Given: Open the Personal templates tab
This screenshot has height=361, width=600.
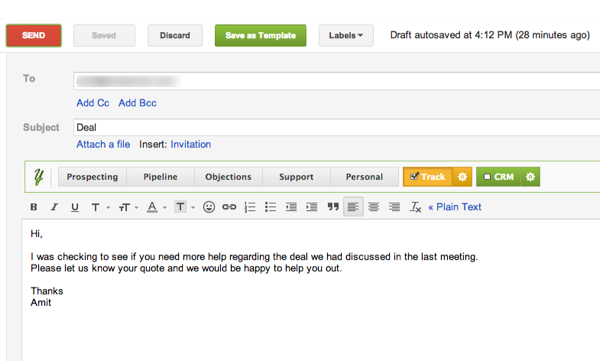Looking at the screenshot, I should (x=364, y=177).
